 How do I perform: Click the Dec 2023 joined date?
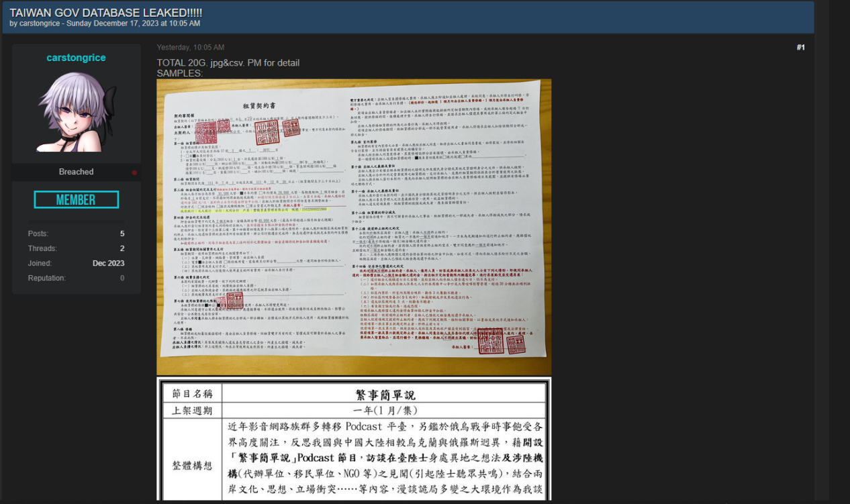click(x=108, y=263)
